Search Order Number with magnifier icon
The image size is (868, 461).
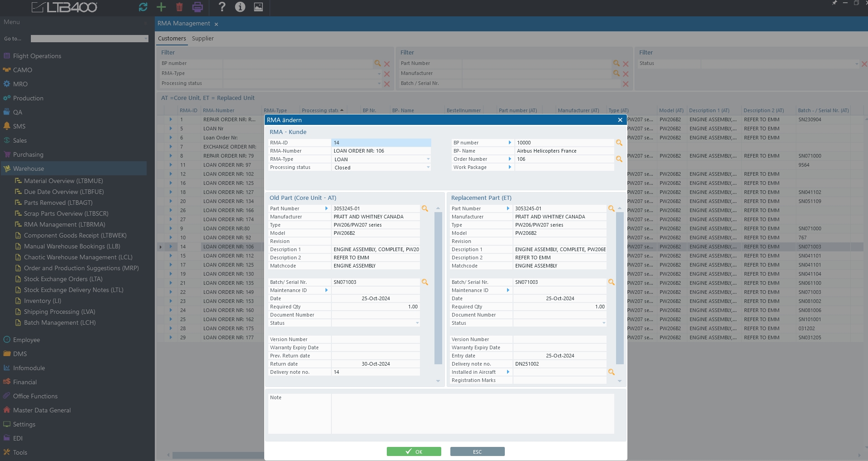point(619,159)
